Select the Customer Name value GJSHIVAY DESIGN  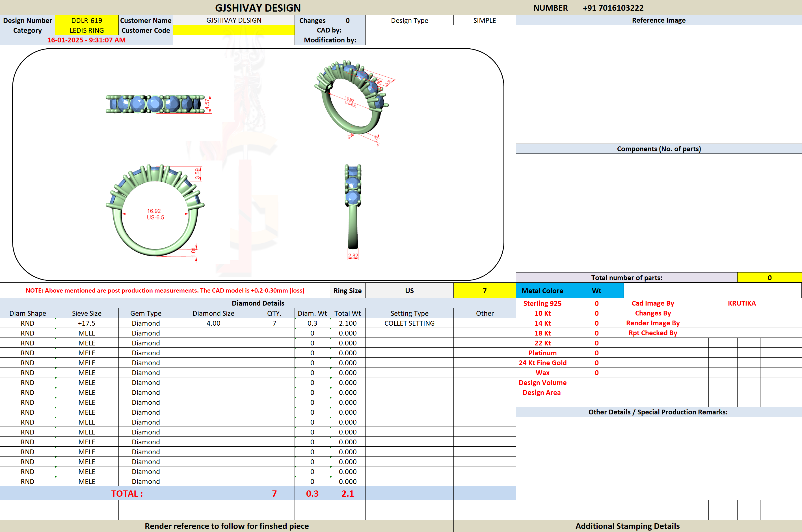point(234,20)
